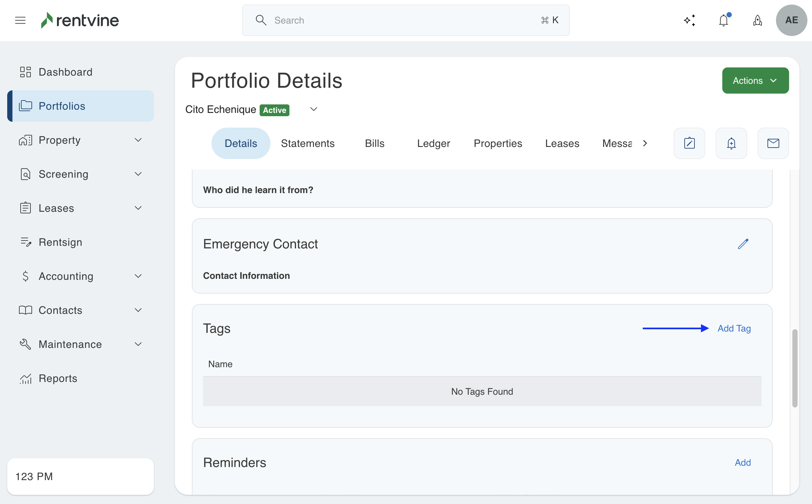Open the Actions dropdown button
Image resolution: width=812 pixels, height=504 pixels.
tap(755, 81)
